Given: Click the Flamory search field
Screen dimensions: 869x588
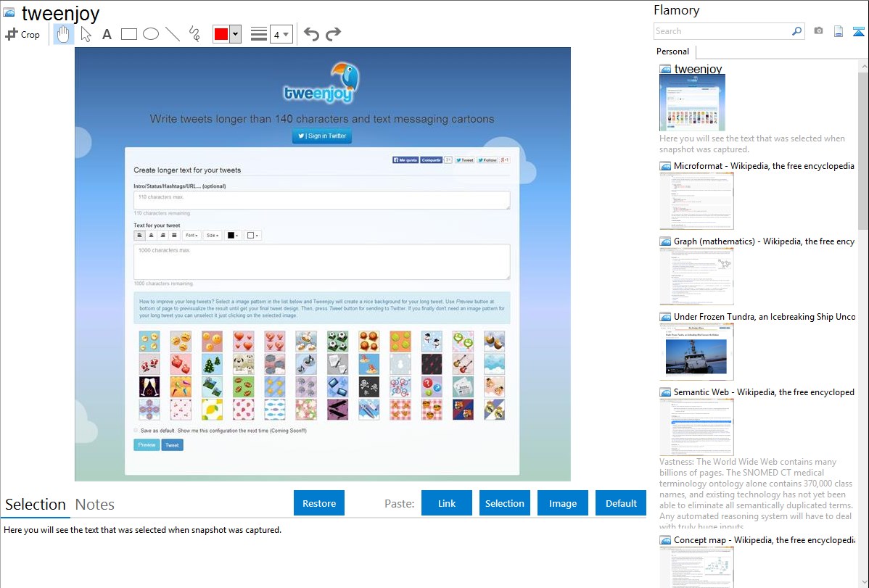Looking at the screenshot, I should [x=722, y=31].
